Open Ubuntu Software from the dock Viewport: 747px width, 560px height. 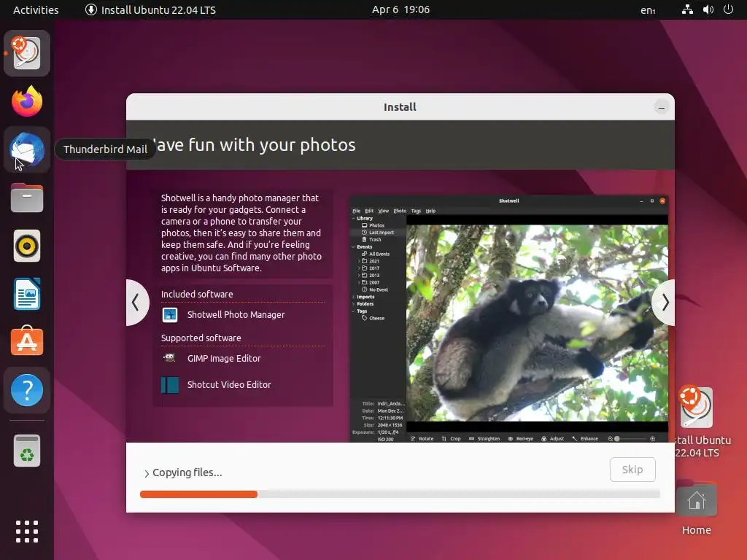(27, 341)
